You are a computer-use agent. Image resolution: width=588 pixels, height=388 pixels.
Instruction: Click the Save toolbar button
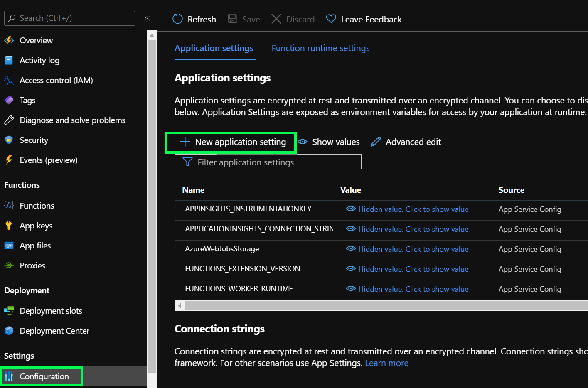[x=244, y=19]
